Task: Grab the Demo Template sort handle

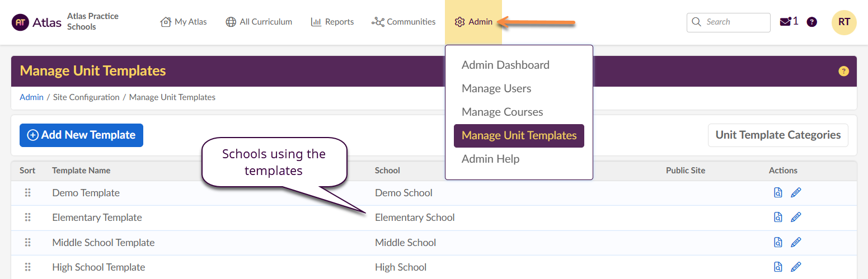Action: pyautogui.click(x=27, y=193)
